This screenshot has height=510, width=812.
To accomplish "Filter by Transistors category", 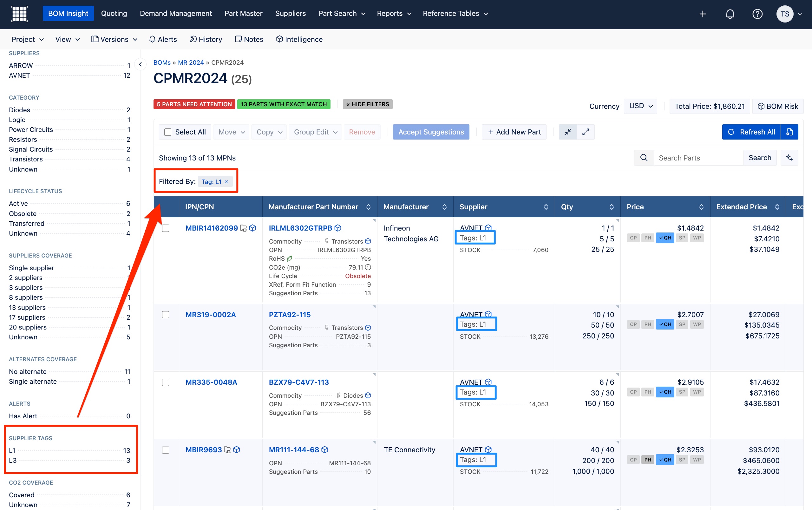I will [x=69, y=159].
